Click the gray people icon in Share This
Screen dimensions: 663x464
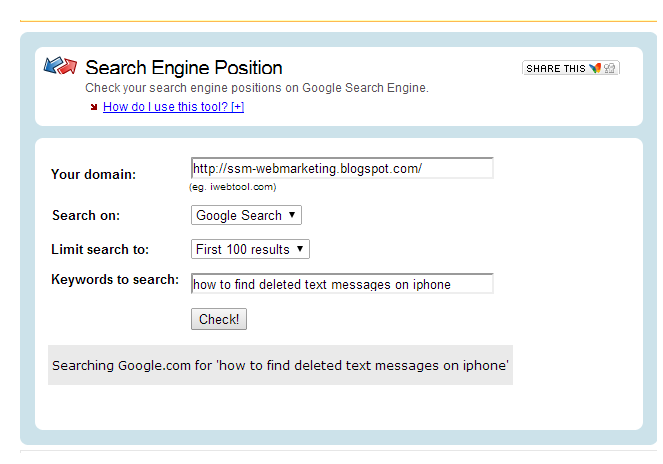click(609, 68)
